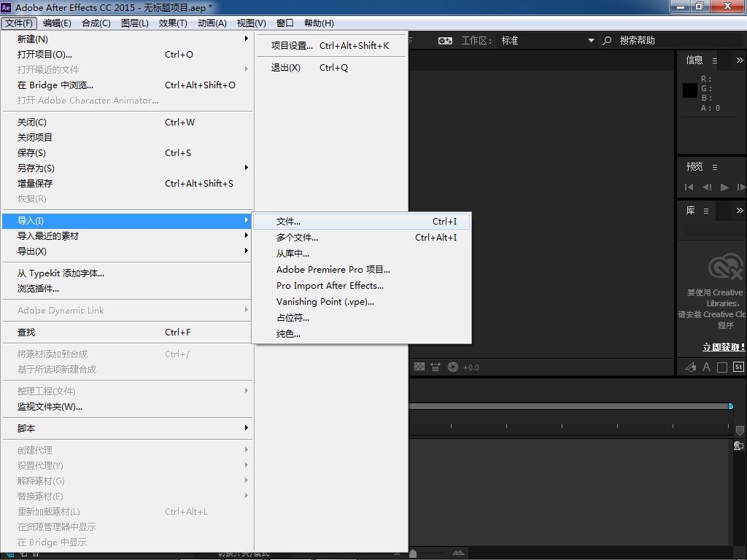Select 退出(X) menu entry
747x560 pixels.
coord(330,68)
